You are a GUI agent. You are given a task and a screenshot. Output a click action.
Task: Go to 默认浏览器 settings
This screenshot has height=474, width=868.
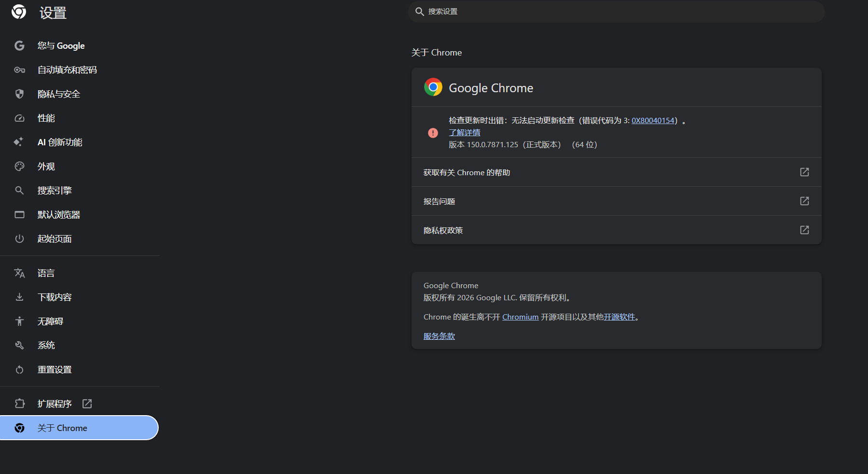tap(79, 215)
